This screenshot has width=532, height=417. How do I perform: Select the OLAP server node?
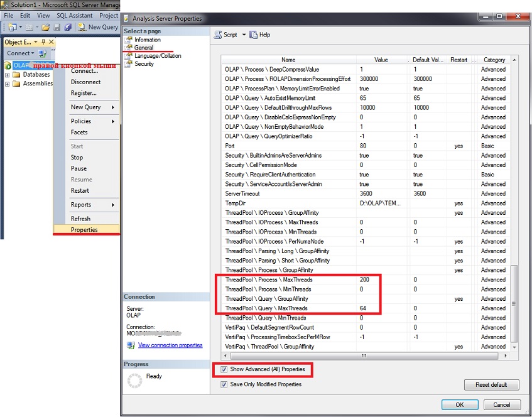21,65
